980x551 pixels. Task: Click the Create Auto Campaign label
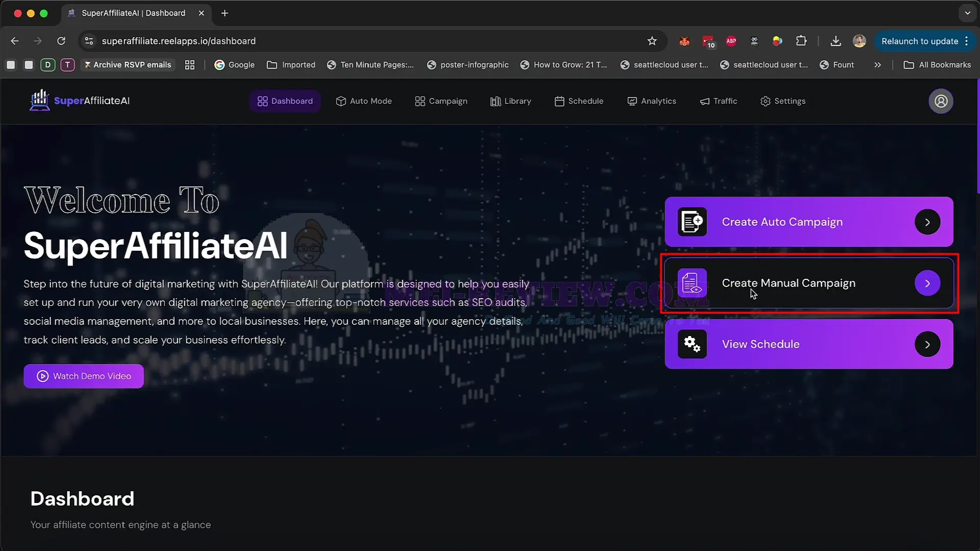[782, 222]
